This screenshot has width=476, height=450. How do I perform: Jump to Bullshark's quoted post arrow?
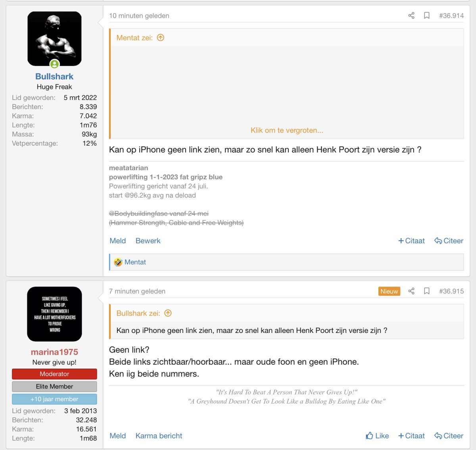point(168,313)
